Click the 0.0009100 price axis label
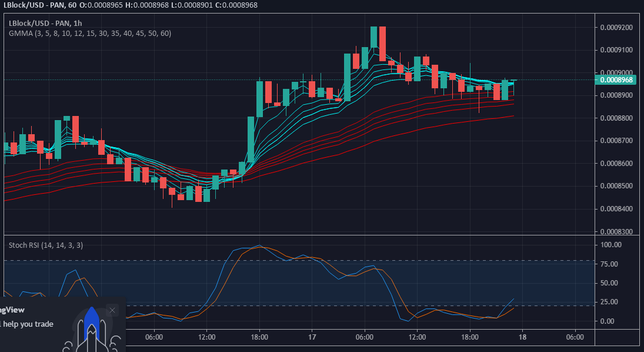 coord(616,50)
